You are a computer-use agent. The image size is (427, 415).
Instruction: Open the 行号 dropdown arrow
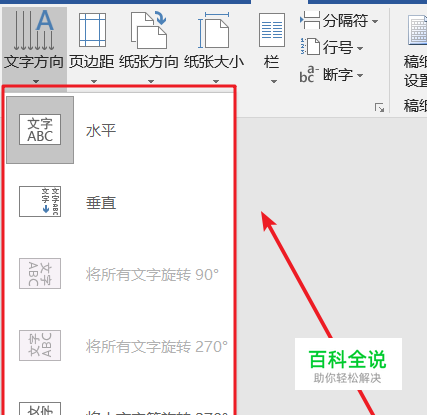click(x=360, y=48)
